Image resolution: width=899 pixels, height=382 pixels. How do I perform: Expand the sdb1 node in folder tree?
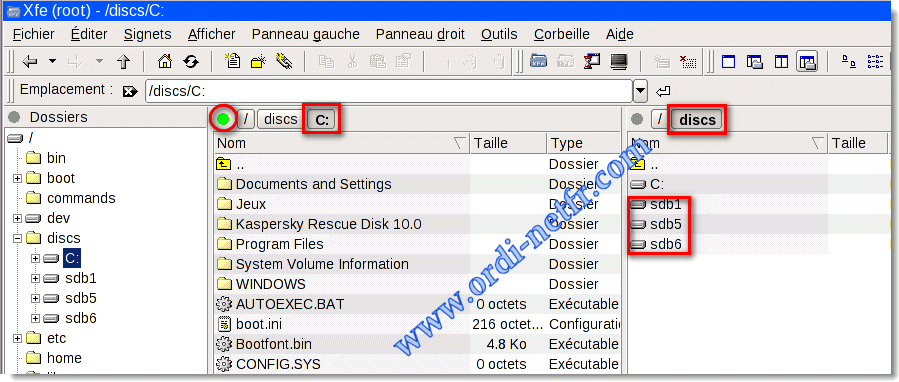pyautogui.click(x=36, y=279)
